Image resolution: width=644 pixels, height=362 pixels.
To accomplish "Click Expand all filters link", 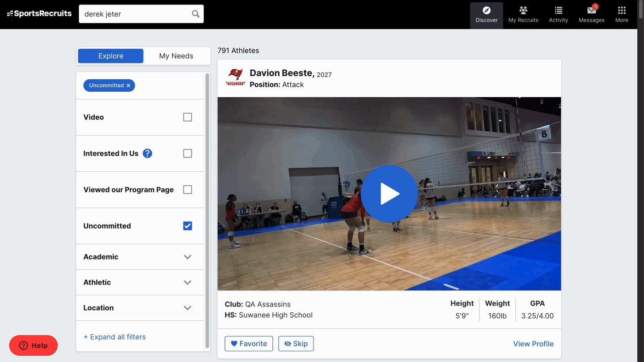I will pos(114,337).
